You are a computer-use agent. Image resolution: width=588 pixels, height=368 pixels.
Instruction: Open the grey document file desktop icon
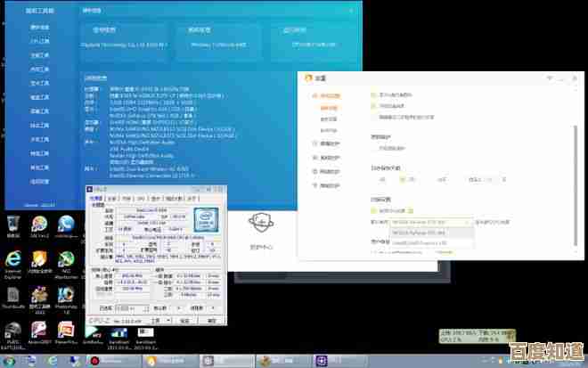coord(13,298)
